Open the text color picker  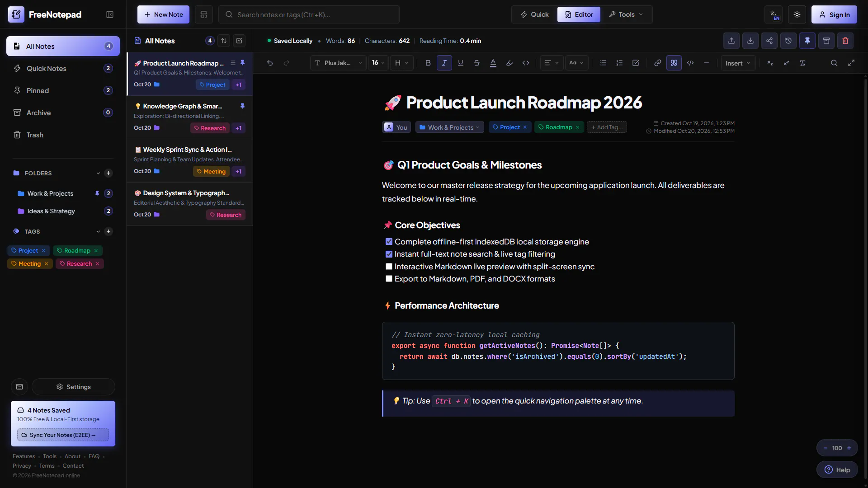(493, 63)
